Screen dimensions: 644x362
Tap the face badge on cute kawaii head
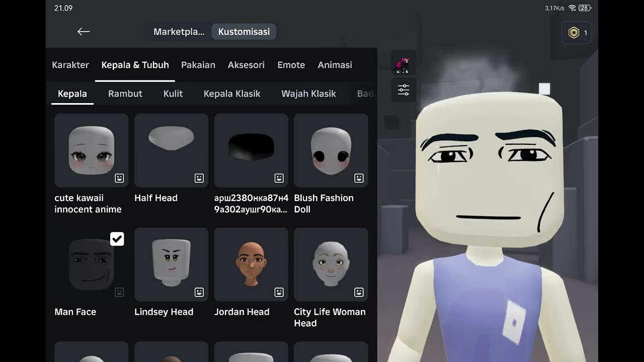(119, 178)
